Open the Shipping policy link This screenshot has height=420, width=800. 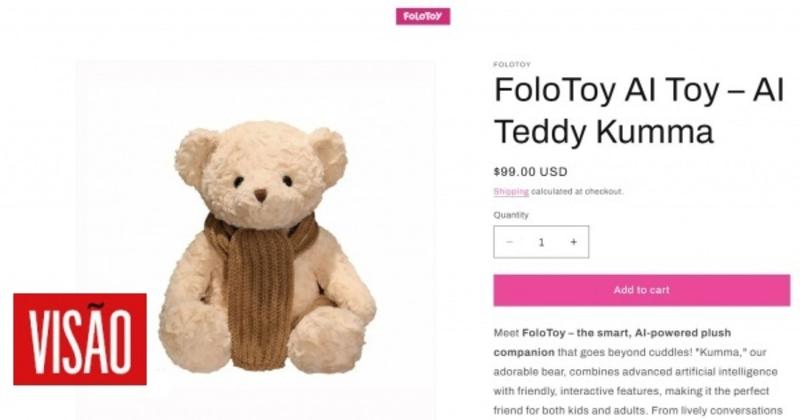click(511, 191)
